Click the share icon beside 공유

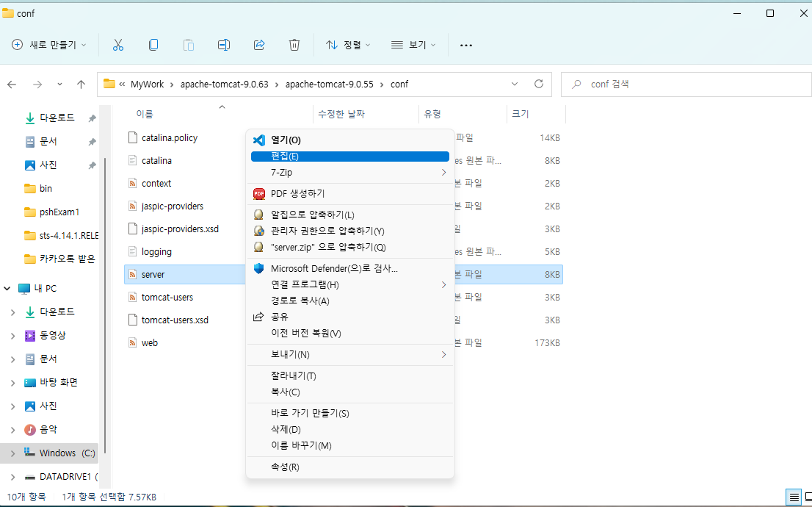pyautogui.click(x=258, y=317)
